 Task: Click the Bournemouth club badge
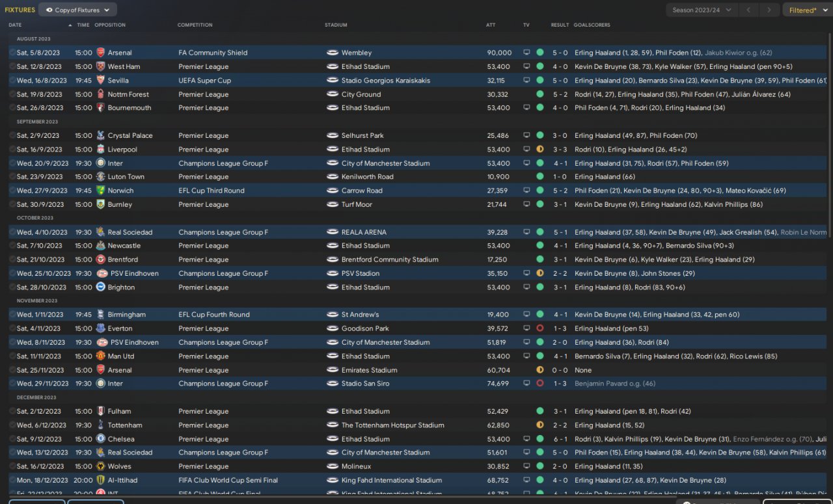click(x=100, y=108)
